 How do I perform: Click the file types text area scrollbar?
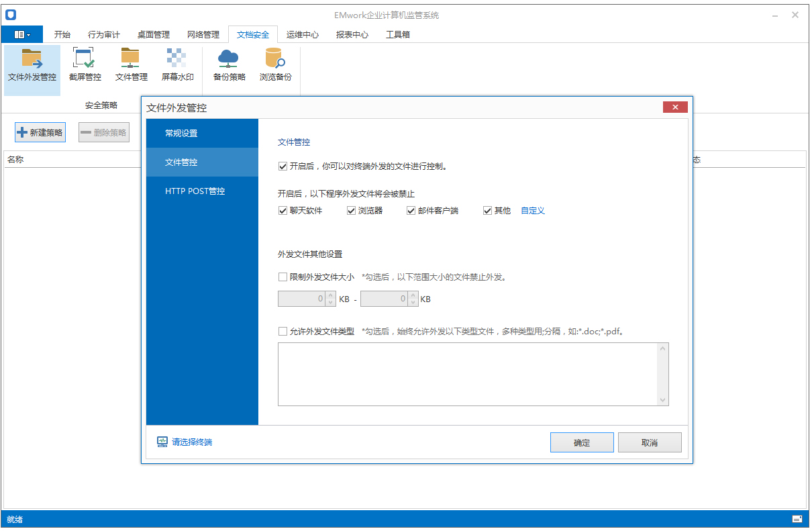point(663,374)
